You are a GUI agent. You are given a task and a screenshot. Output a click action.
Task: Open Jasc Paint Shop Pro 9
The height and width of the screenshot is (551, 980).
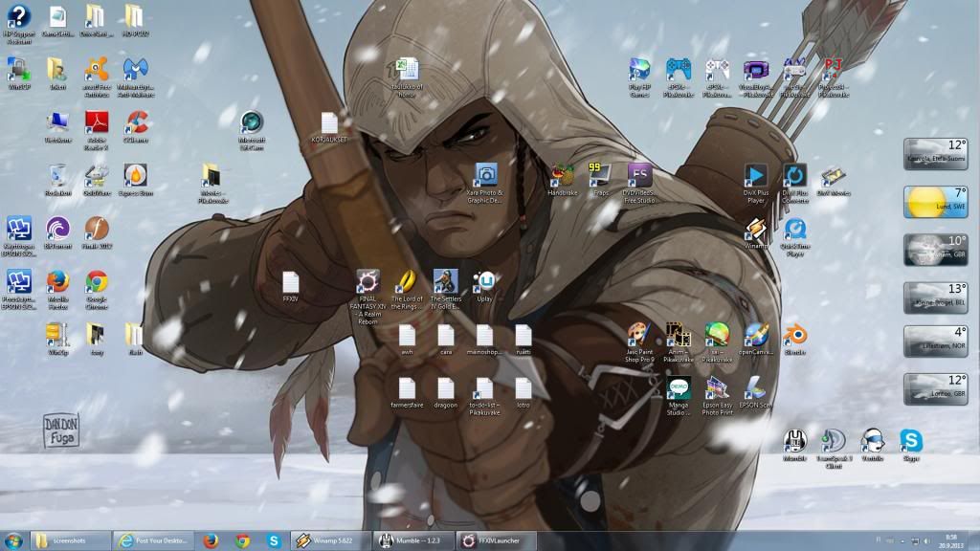(638, 342)
